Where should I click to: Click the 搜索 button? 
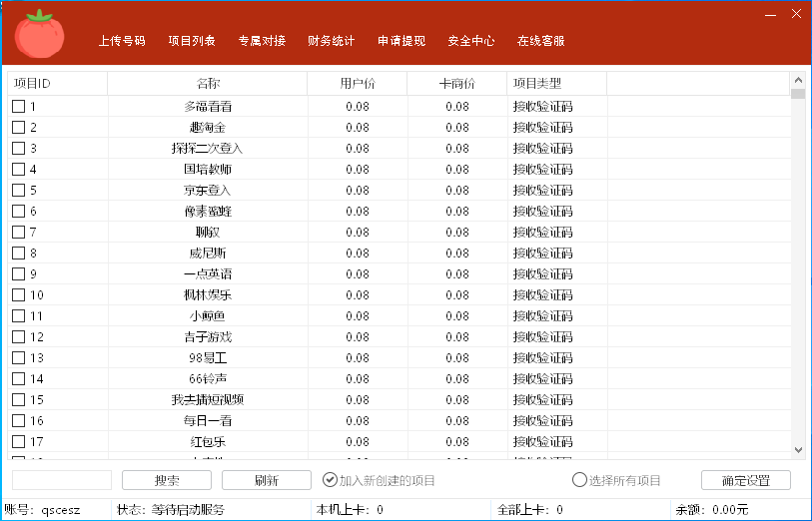(167, 480)
